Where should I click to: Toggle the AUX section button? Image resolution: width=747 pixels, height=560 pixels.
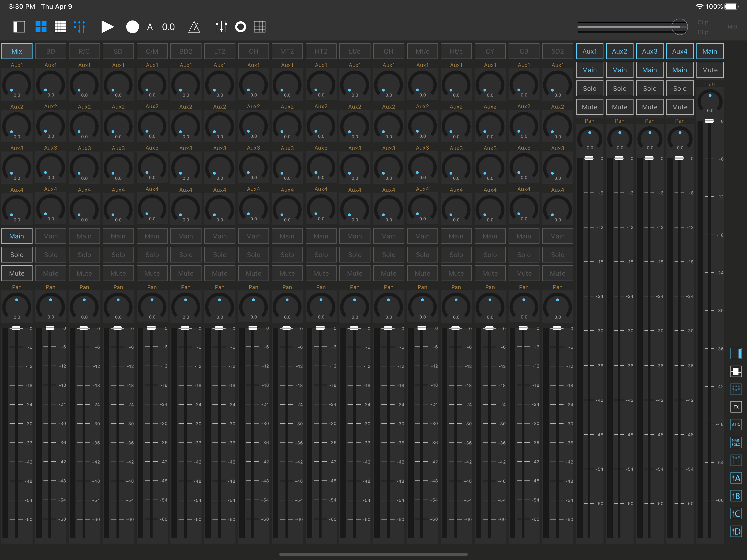pyautogui.click(x=736, y=425)
